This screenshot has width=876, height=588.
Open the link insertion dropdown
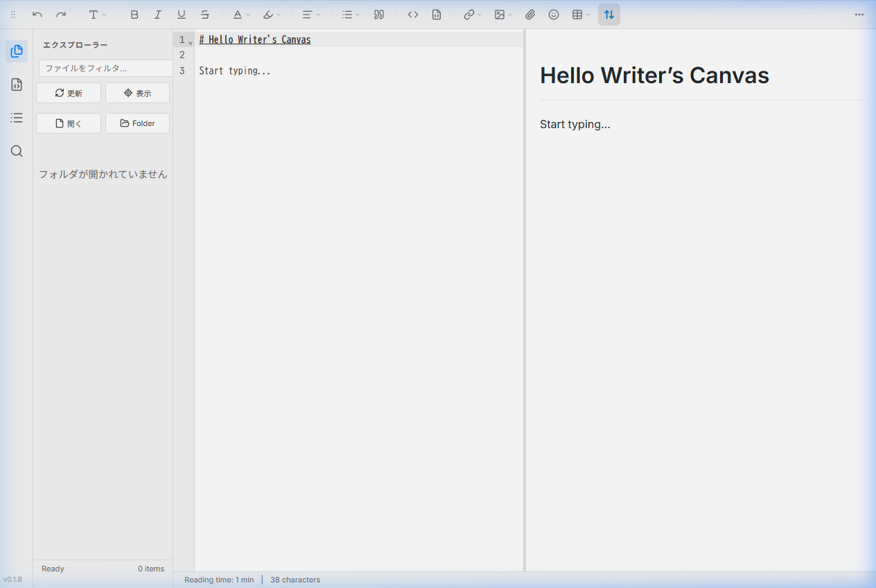coord(473,15)
